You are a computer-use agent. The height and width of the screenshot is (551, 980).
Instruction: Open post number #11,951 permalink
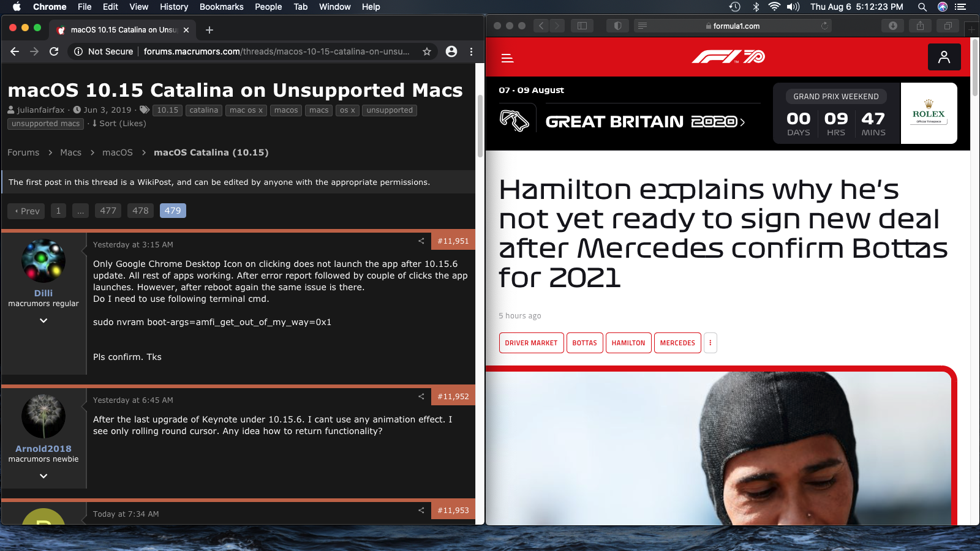[x=453, y=241]
